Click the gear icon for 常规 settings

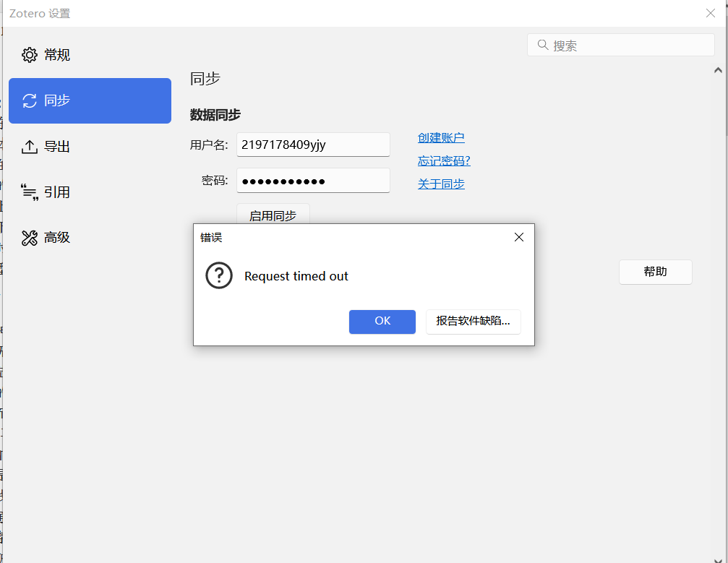(29, 55)
